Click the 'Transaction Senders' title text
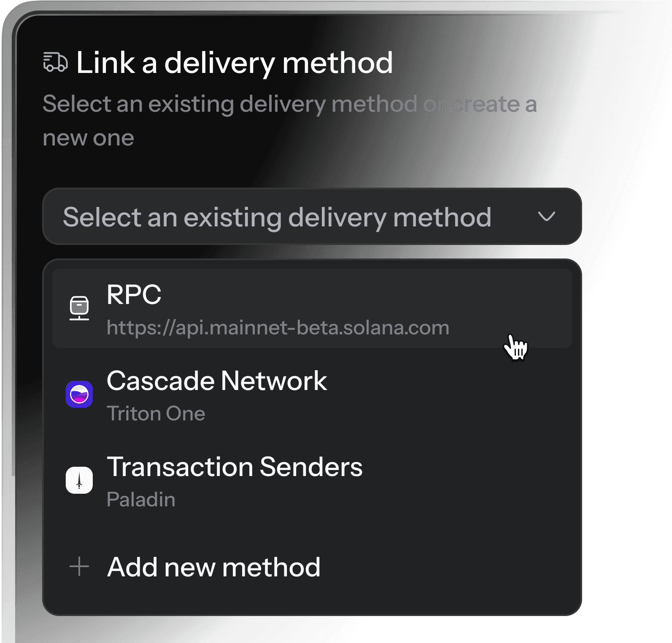 pyautogui.click(x=235, y=467)
